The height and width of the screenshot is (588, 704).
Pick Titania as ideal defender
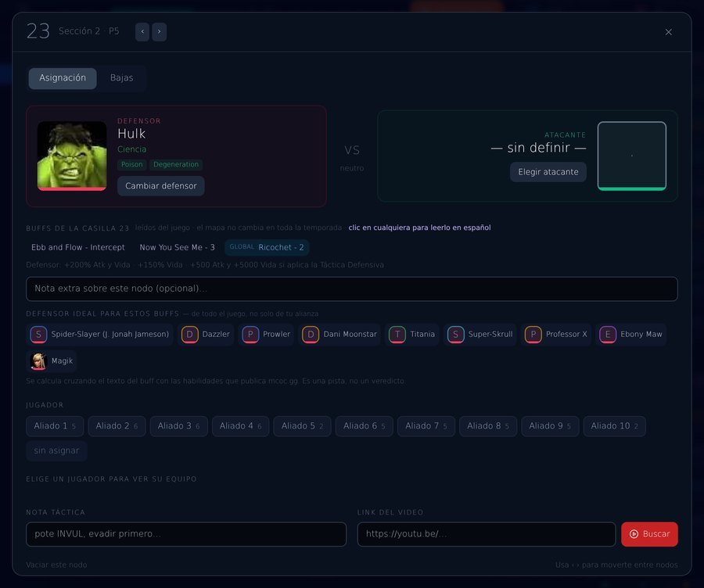click(411, 335)
